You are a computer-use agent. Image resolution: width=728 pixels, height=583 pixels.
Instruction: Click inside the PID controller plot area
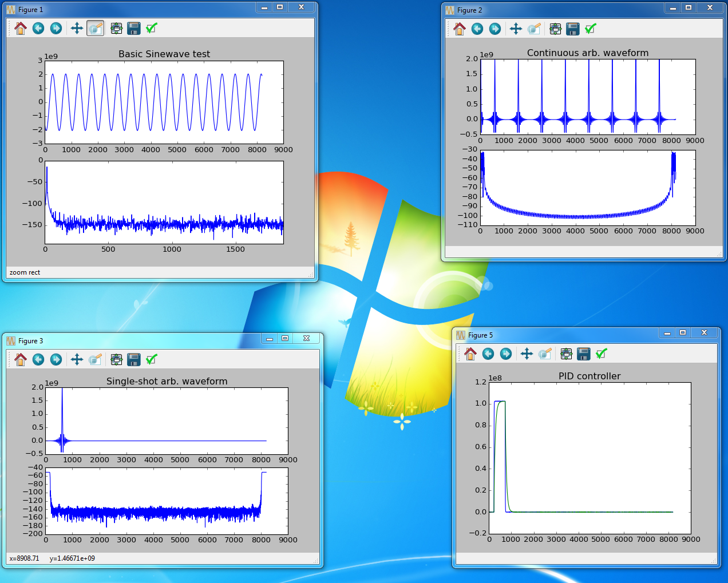pos(589,458)
